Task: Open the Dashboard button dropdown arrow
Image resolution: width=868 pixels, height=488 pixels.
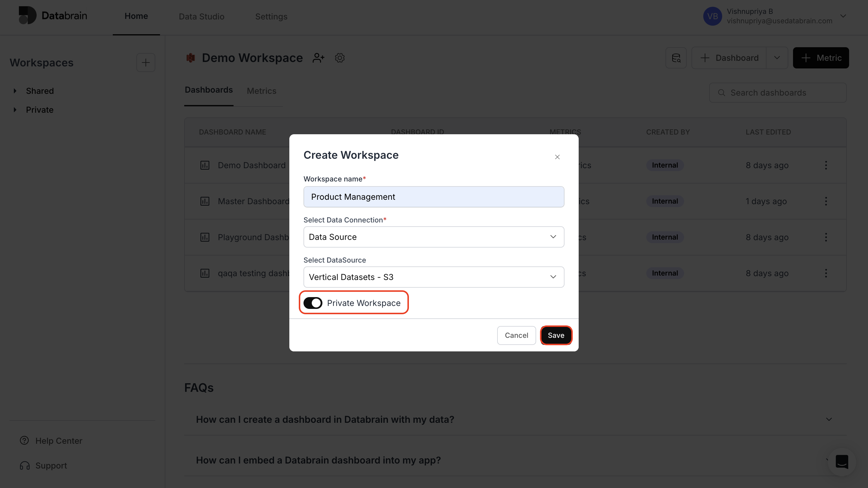Action: (x=777, y=58)
